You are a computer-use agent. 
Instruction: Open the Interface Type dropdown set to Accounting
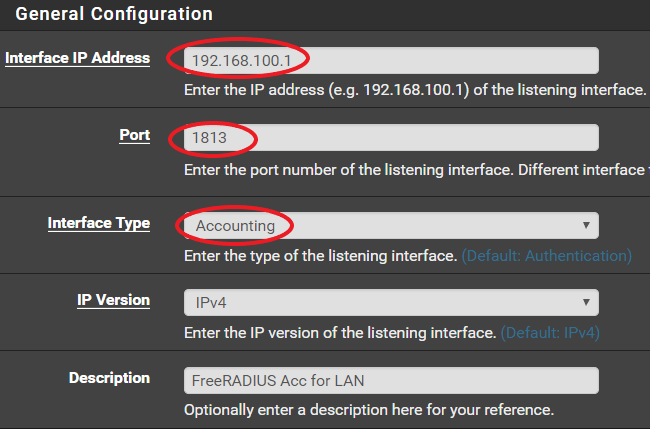click(390, 225)
